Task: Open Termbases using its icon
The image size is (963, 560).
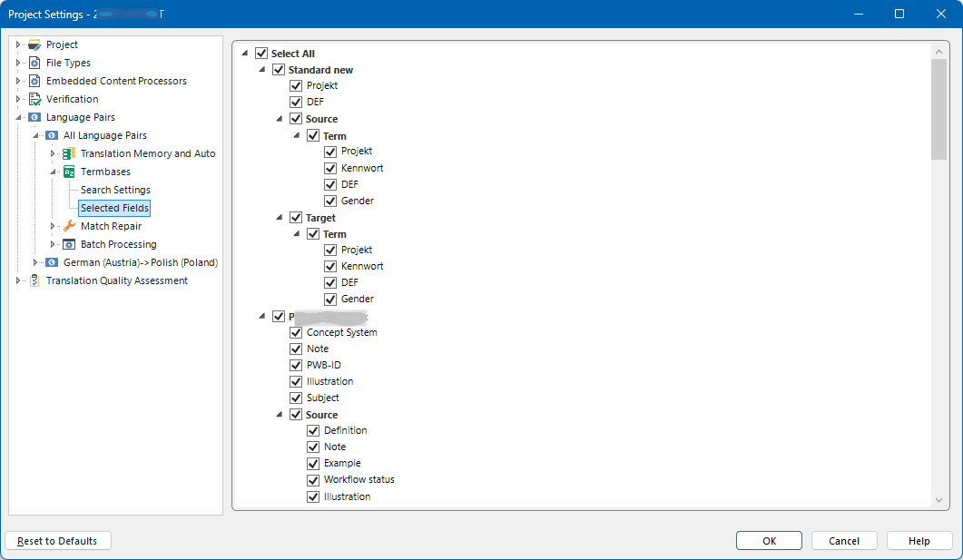Action: (68, 171)
